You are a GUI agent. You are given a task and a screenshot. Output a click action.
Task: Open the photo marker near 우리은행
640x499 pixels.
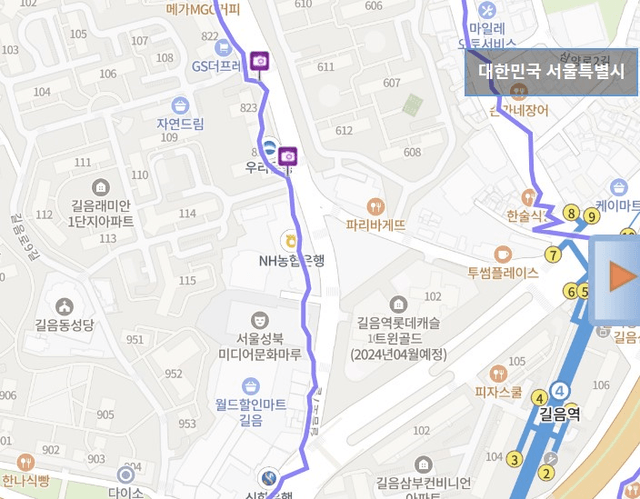288,157
